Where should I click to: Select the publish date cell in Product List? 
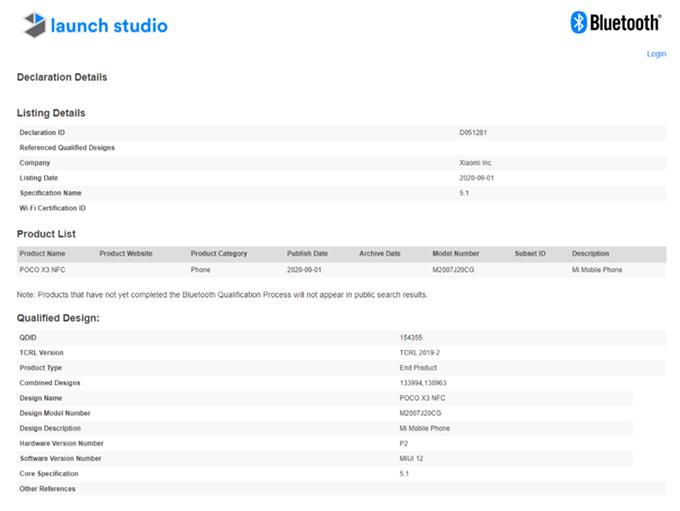(304, 270)
